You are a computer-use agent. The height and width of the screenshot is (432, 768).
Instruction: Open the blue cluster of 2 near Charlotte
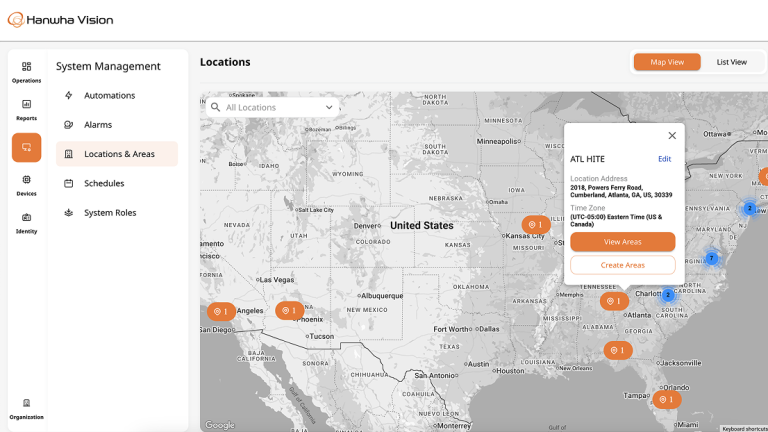668,295
